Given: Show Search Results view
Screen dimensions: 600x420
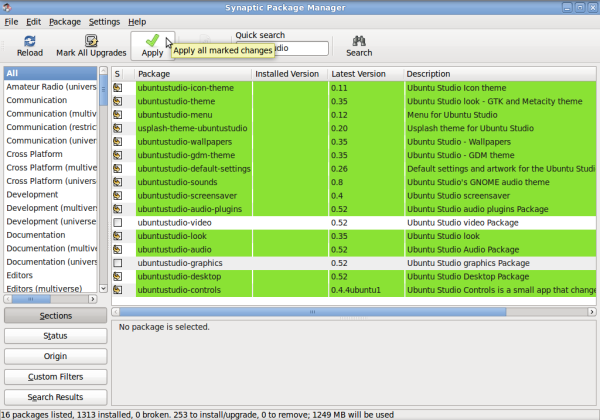Looking at the screenshot, I should coord(55,397).
